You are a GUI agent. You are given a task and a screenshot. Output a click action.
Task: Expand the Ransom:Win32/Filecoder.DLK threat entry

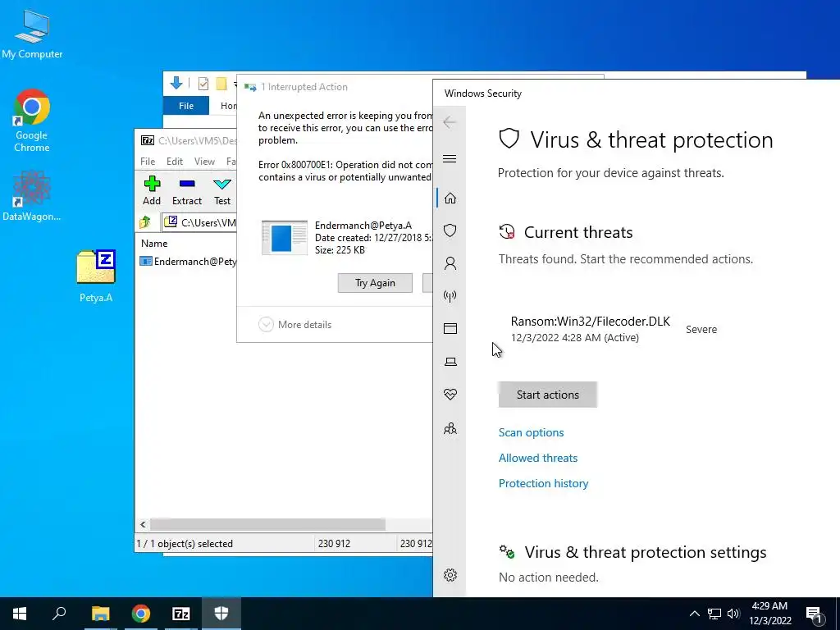click(614, 329)
